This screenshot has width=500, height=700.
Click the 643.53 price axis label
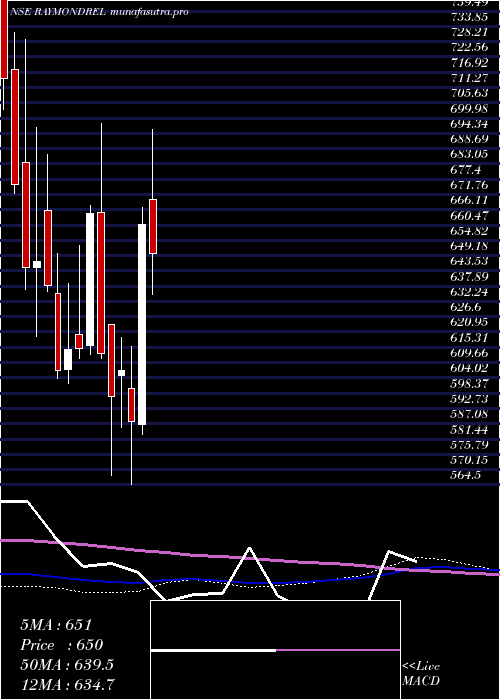point(470,261)
